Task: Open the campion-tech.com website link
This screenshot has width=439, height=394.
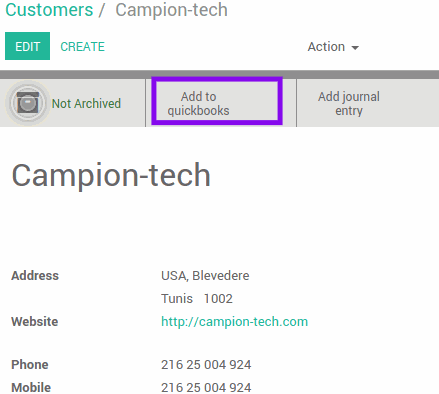Action: click(x=234, y=322)
